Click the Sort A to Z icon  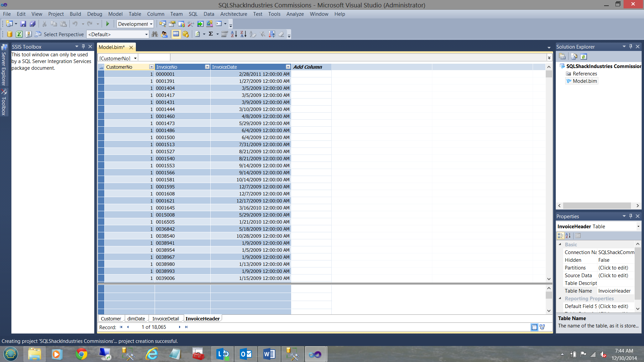(234, 34)
